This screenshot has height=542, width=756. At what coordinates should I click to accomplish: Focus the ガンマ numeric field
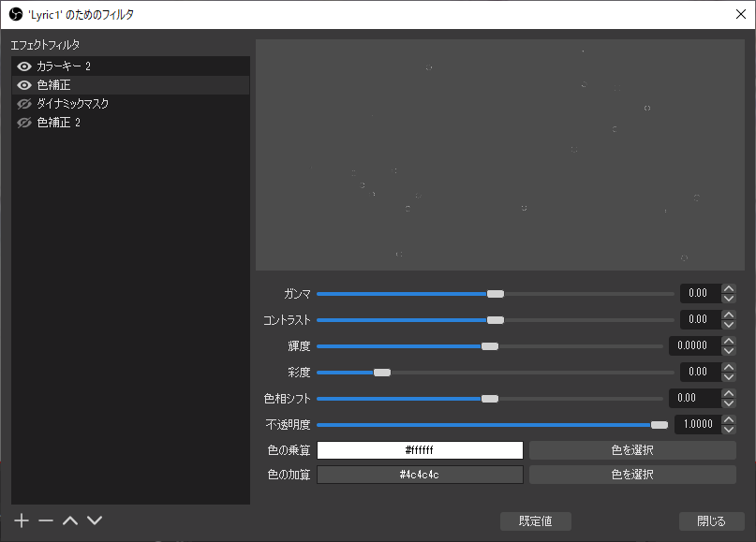[701, 293]
